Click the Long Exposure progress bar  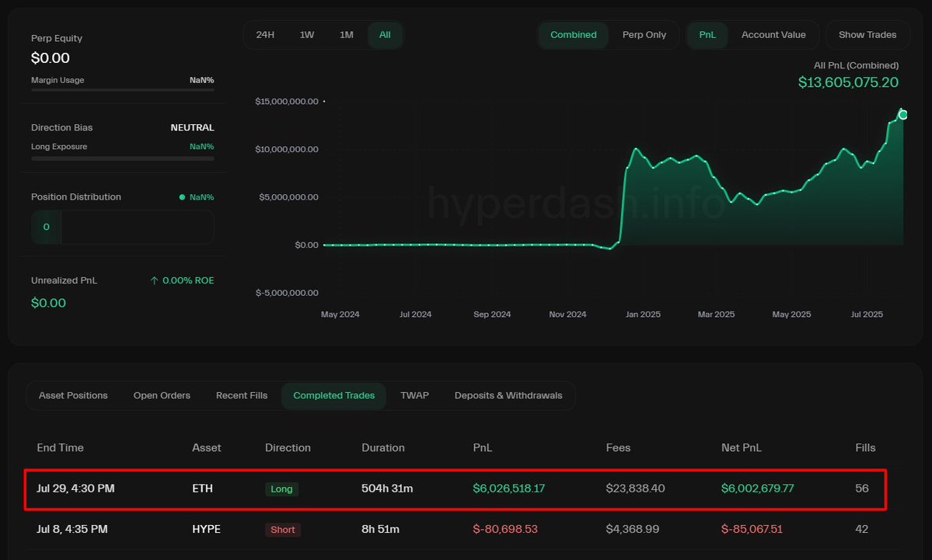(123, 158)
